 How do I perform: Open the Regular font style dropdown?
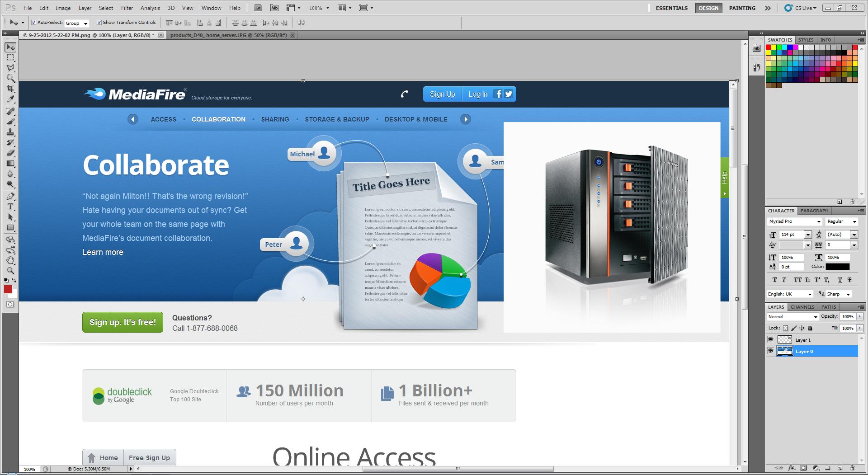pyautogui.click(x=842, y=221)
